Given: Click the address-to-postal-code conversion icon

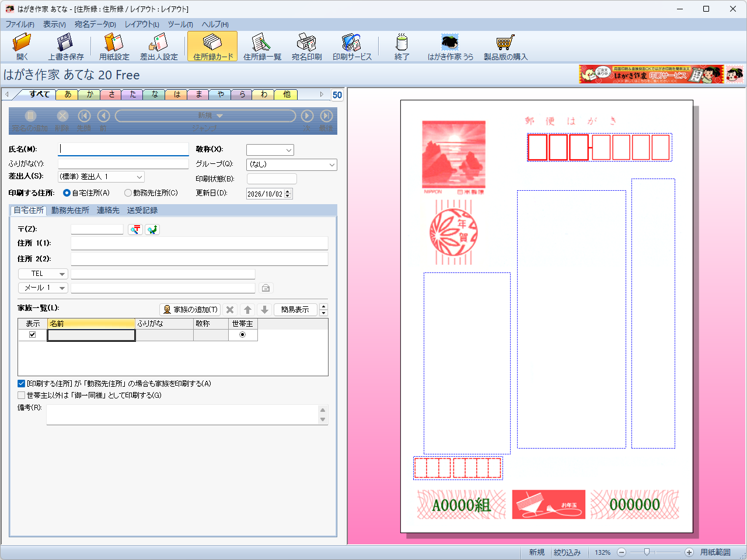Looking at the screenshot, I should pyautogui.click(x=152, y=229).
